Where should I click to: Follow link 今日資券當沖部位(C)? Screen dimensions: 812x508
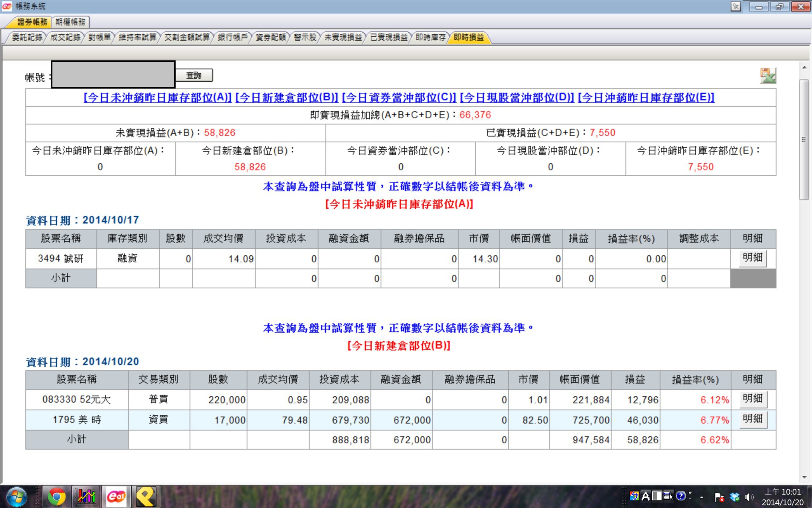tap(399, 98)
